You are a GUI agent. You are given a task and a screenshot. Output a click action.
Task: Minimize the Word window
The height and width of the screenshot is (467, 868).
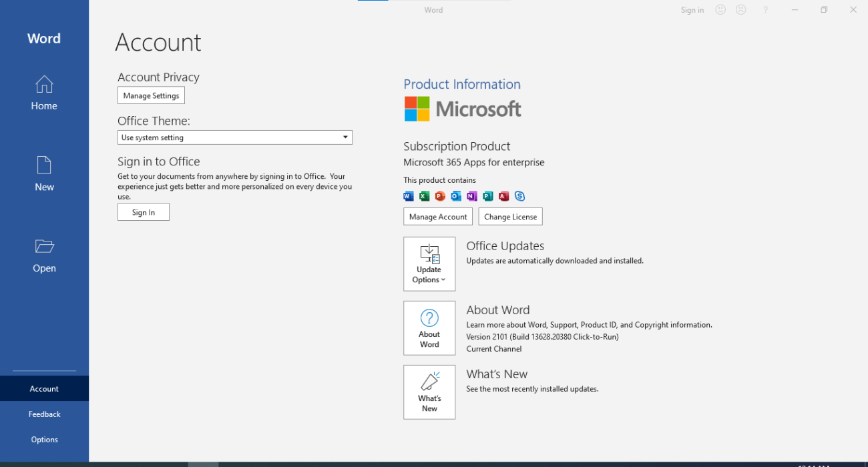pos(795,10)
